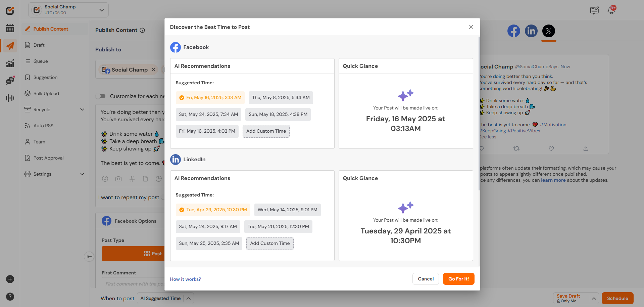Switch preview to LinkedIn icon

tap(531, 31)
